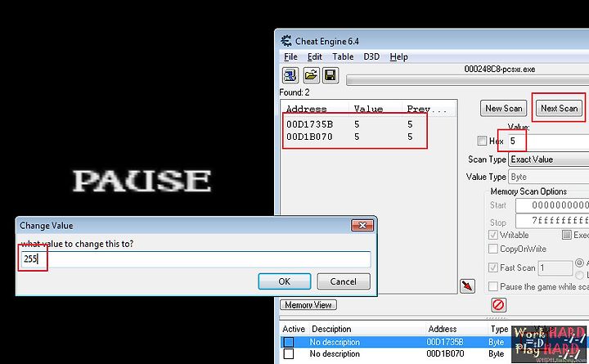Click OK in Change Value dialog

[285, 281]
